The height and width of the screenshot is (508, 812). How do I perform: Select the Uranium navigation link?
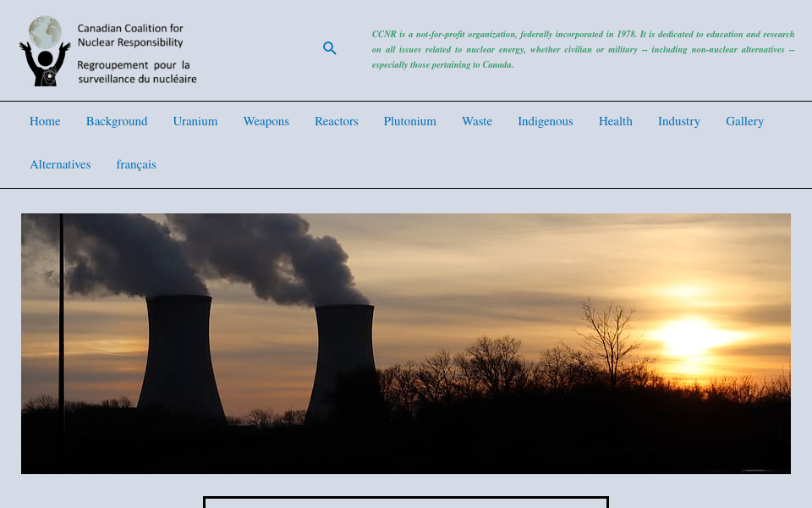click(x=195, y=121)
